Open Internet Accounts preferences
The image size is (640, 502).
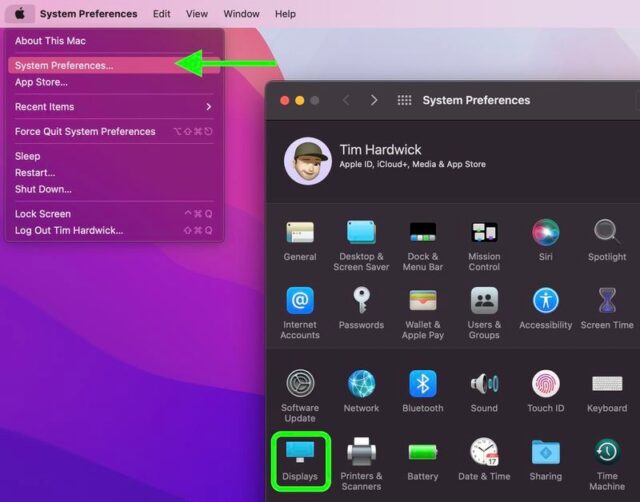click(300, 313)
